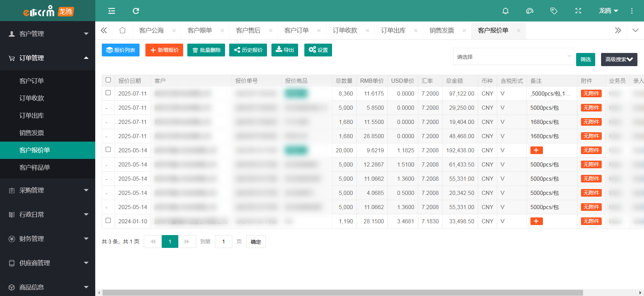644x296 pixels.
Task: Open the 龙腾 user dropdown
Action: pyautogui.click(x=608, y=11)
